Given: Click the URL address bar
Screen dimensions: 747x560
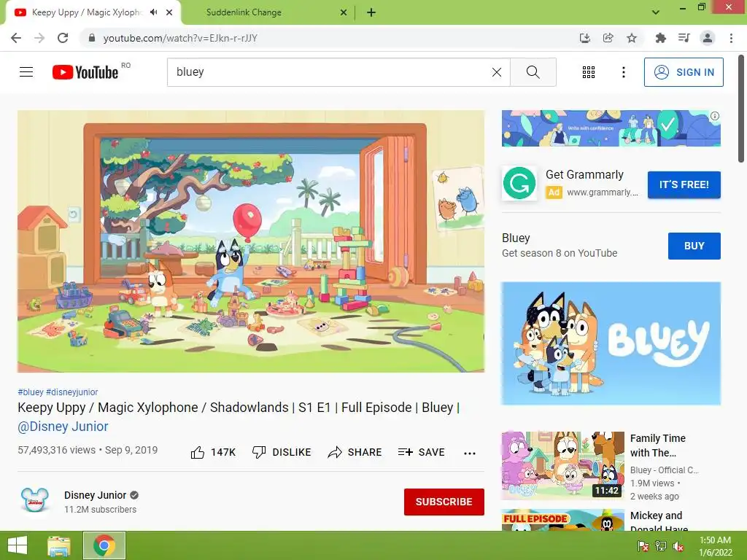Looking at the screenshot, I should (329, 38).
